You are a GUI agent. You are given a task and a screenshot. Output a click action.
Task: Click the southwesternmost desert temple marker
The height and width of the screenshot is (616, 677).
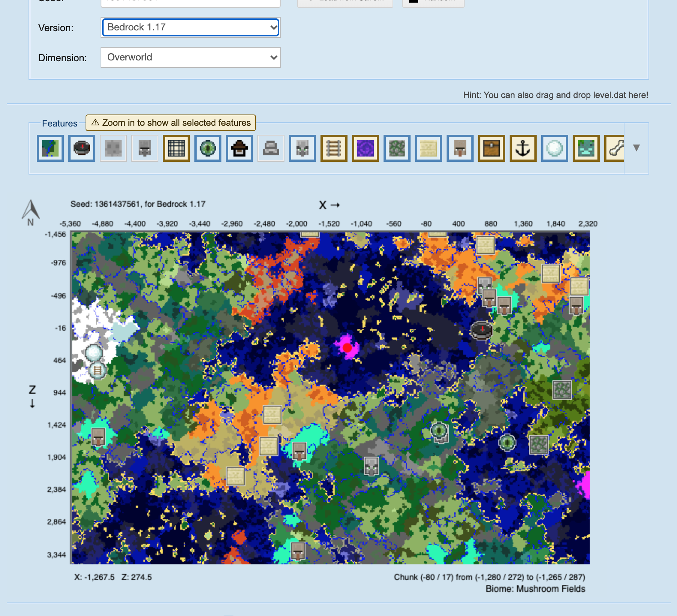tap(236, 476)
